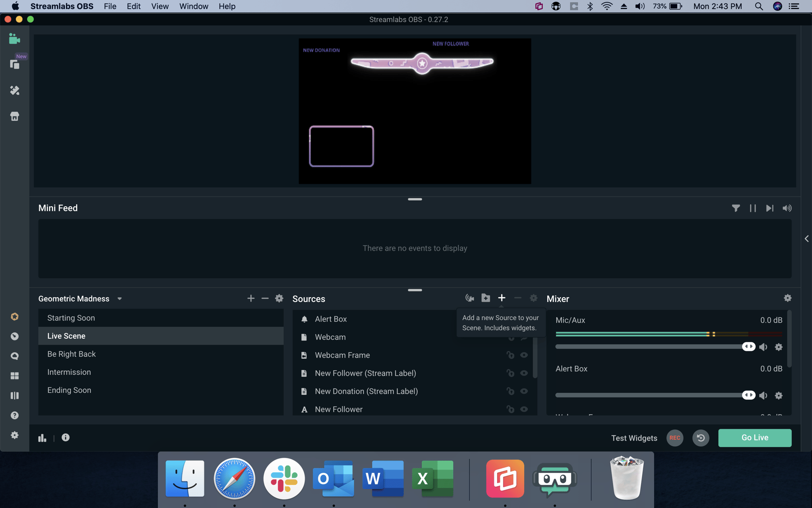Lock the New Donation stream label source

pyautogui.click(x=510, y=391)
